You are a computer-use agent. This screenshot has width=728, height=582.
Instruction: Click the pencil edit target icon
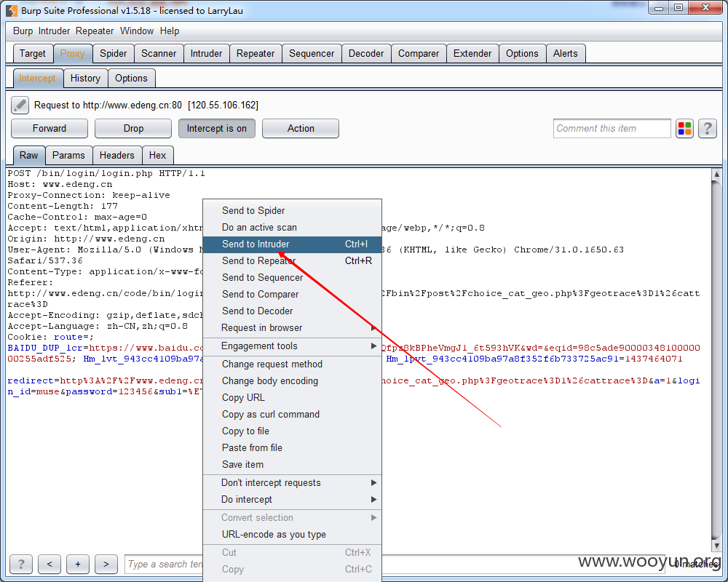(x=20, y=105)
